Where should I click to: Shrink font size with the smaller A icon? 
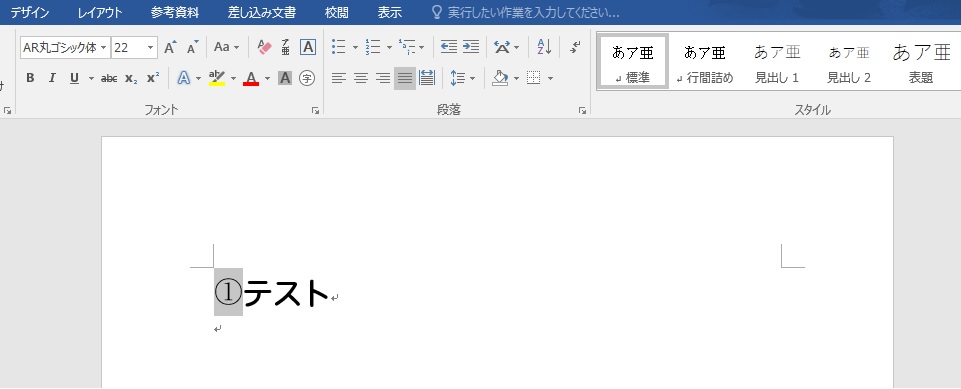193,47
